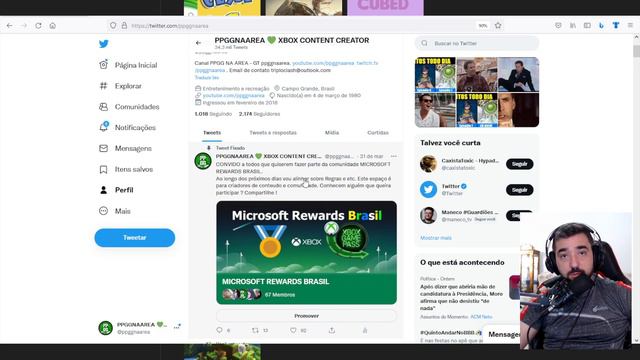This screenshot has width=640, height=360.
Task: Open the Pocket icon in browser toolbar
Action: pos(558,25)
